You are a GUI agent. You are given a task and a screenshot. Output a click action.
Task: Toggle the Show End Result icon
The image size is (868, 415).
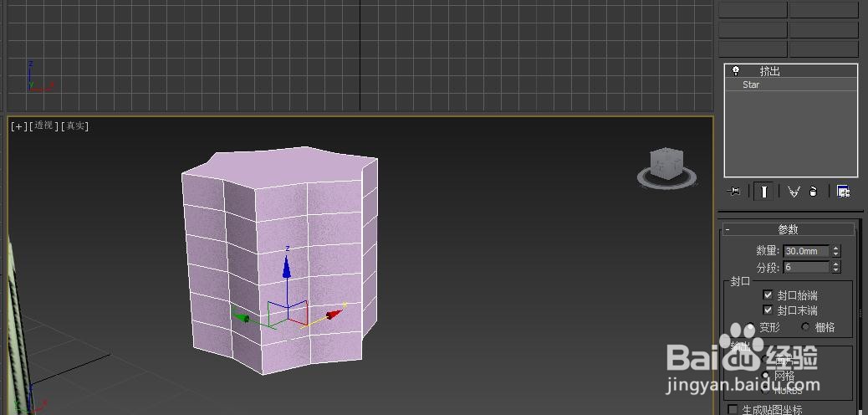point(764,192)
